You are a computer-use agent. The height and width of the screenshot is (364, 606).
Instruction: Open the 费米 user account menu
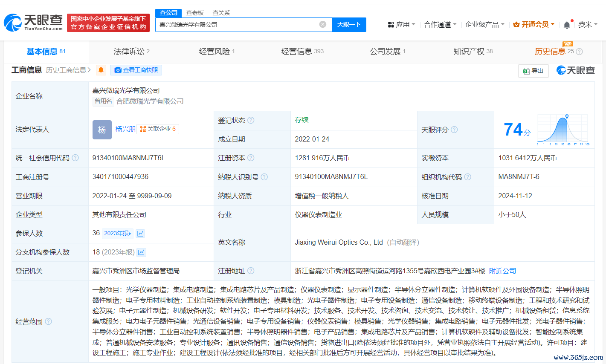pyautogui.click(x=588, y=25)
